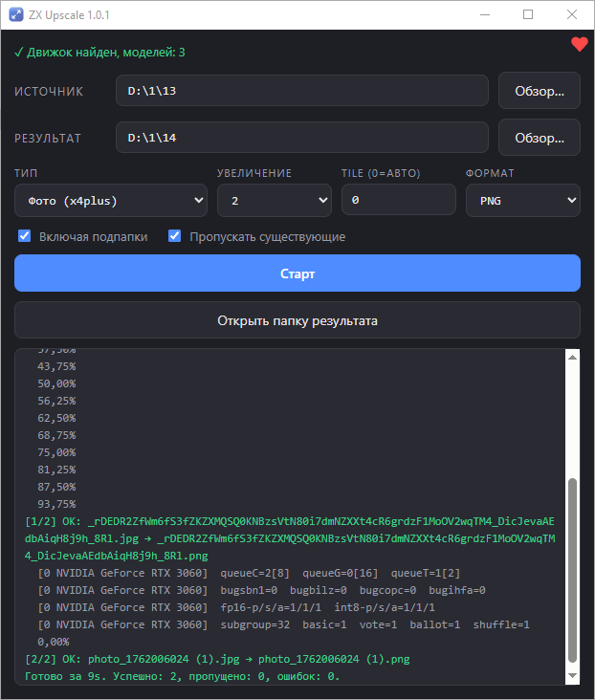Toggle the Включая подпапки checkbox
This screenshot has height=700, width=595.
(x=25, y=236)
